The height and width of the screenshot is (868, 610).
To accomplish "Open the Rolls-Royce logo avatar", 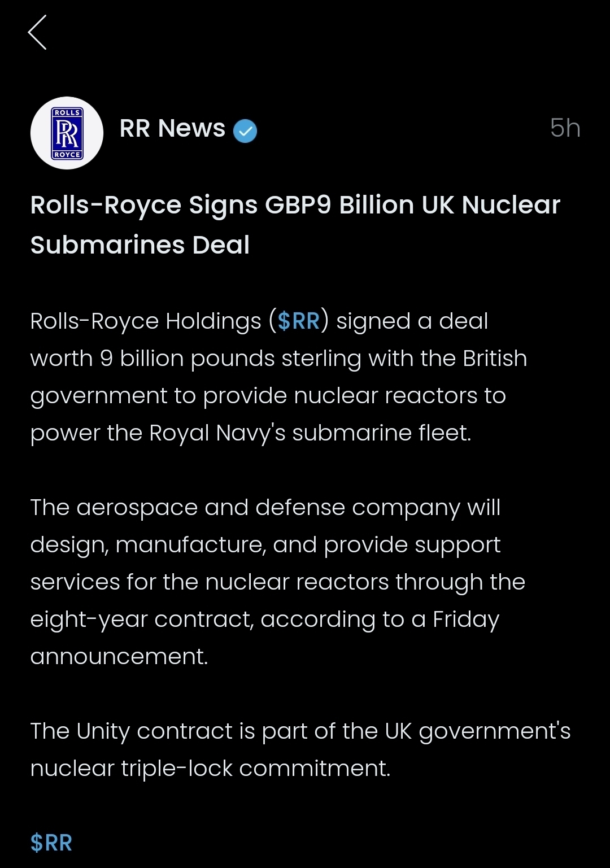I will [x=67, y=133].
